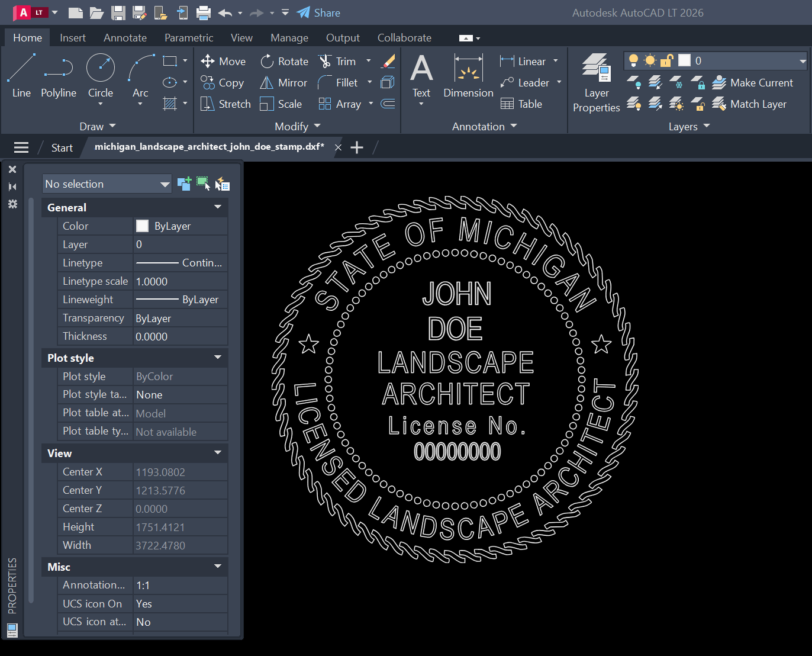Screen dimensions: 812x656
Task: Click the Color ByLayer swatch property
Action: pos(142,226)
